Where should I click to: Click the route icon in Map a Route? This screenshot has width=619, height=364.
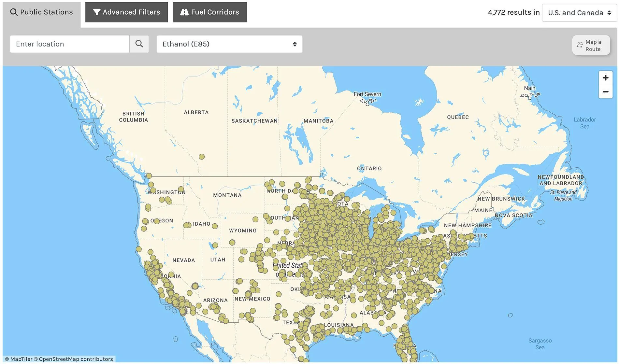[580, 45]
